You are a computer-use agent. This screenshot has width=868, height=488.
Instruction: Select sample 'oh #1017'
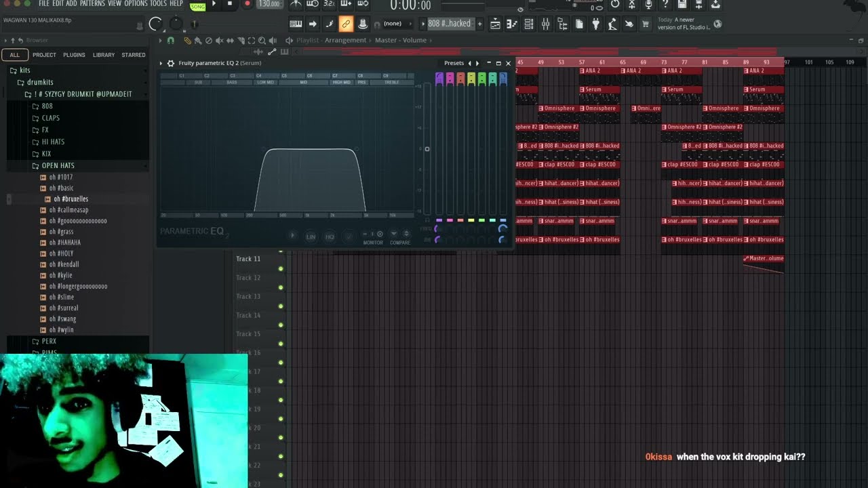[x=60, y=178]
